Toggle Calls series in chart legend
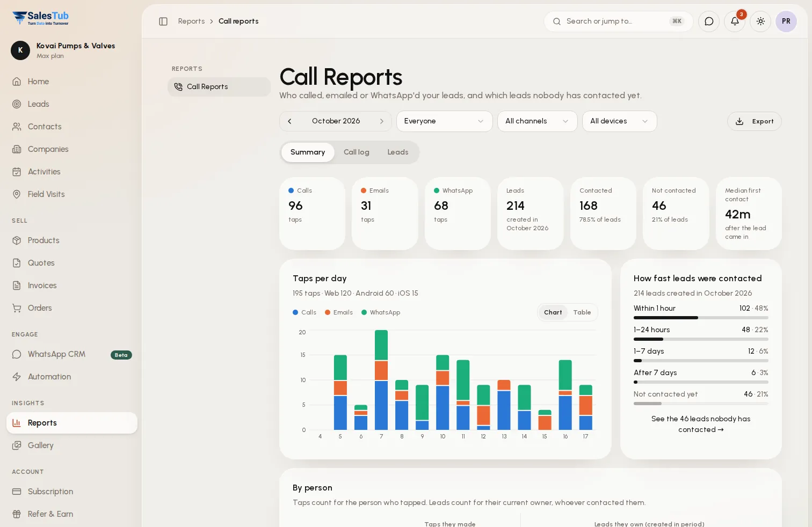 (x=305, y=312)
